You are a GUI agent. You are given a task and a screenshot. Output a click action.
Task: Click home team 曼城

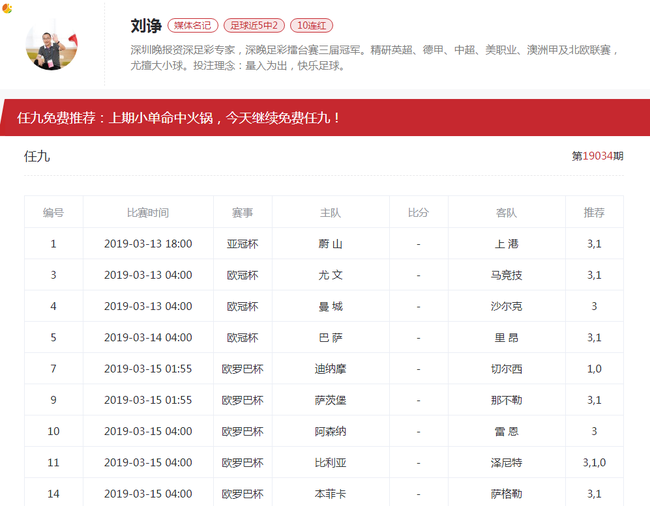(330, 306)
